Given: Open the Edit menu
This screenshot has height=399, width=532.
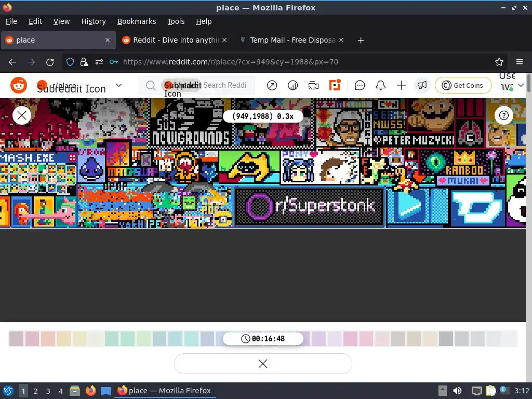Looking at the screenshot, I should [35, 21].
